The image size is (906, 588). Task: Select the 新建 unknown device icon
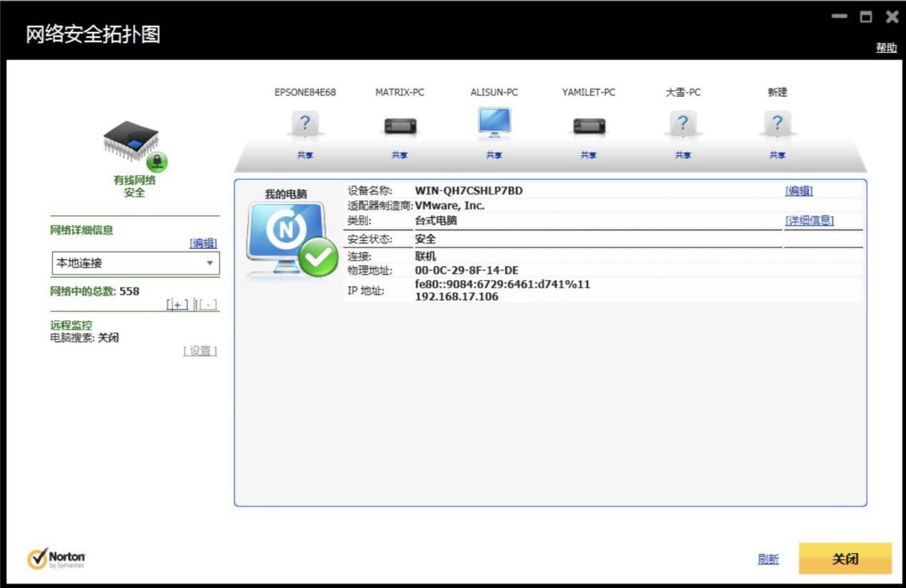tap(777, 124)
